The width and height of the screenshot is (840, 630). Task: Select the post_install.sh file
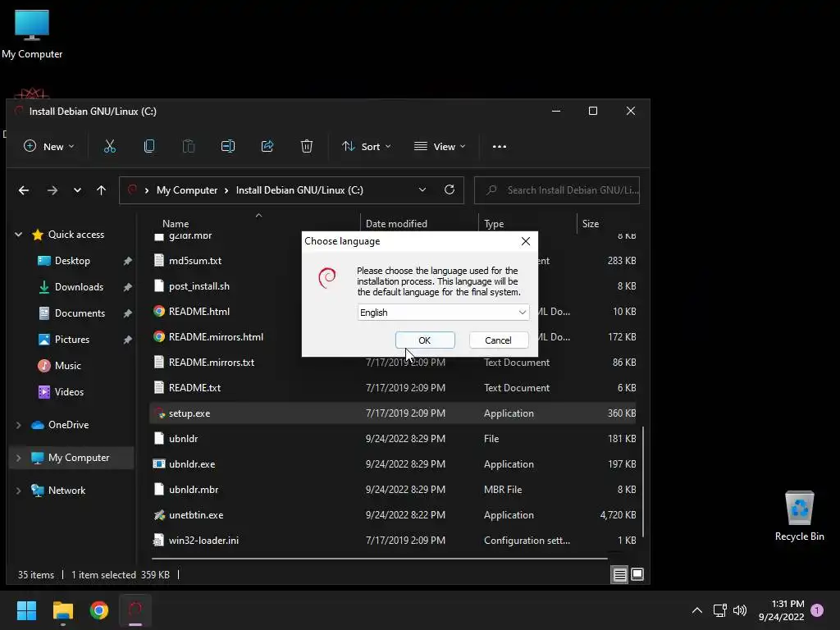click(199, 286)
